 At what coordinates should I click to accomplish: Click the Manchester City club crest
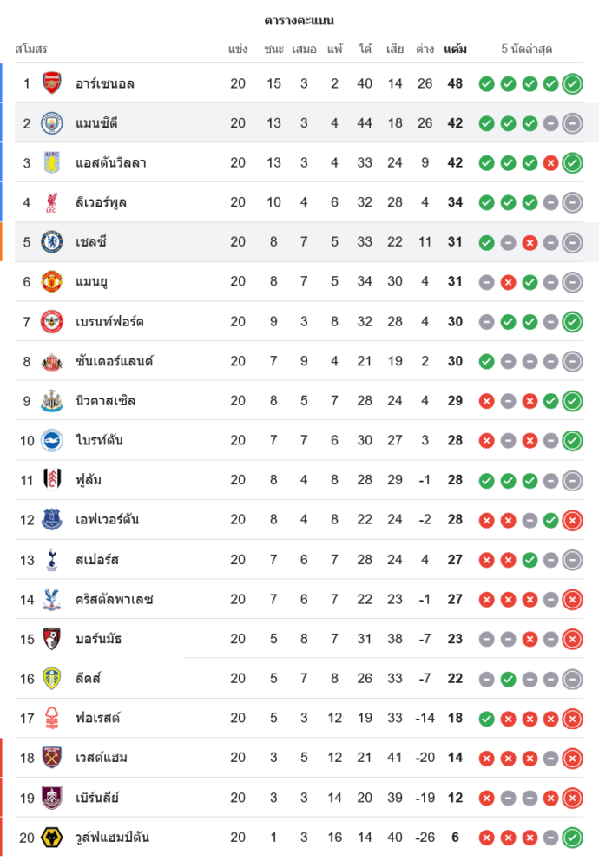52,123
